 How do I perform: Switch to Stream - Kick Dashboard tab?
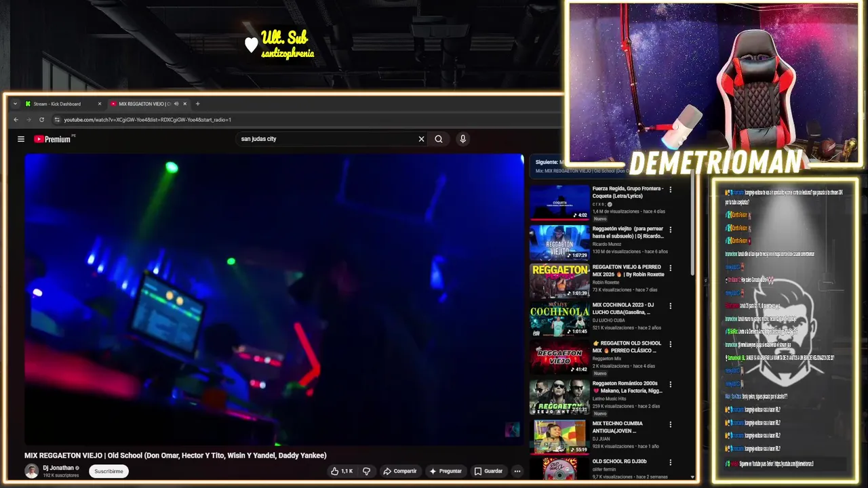click(x=62, y=104)
